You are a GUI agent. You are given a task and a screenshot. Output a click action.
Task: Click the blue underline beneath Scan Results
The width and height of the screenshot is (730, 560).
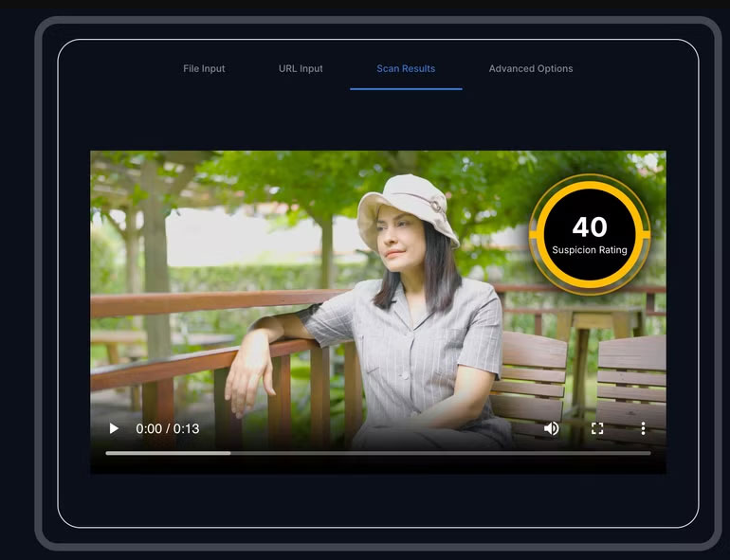[x=406, y=88]
